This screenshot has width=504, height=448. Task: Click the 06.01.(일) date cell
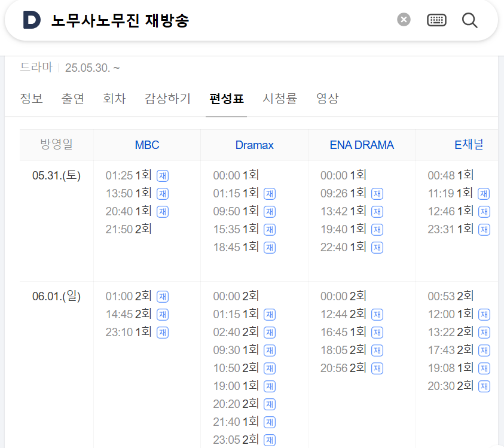pyautogui.click(x=57, y=297)
